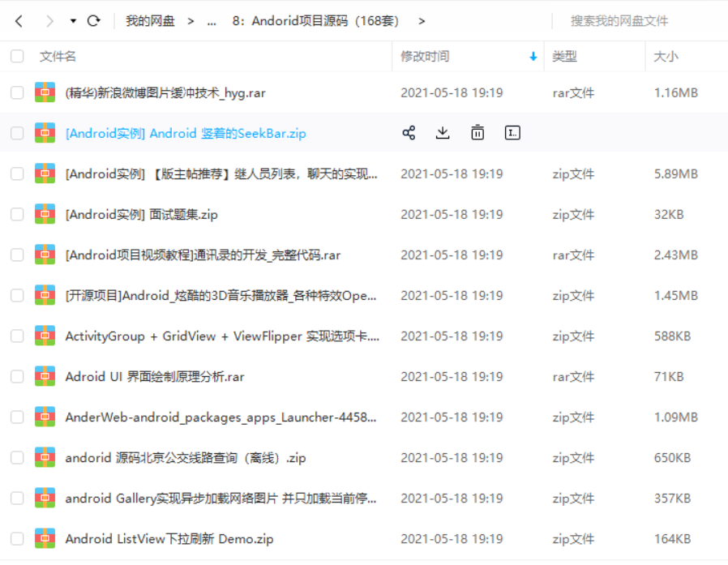Refresh the file list
The width and height of the screenshot is (728, 565).
[x=94, y=21]
